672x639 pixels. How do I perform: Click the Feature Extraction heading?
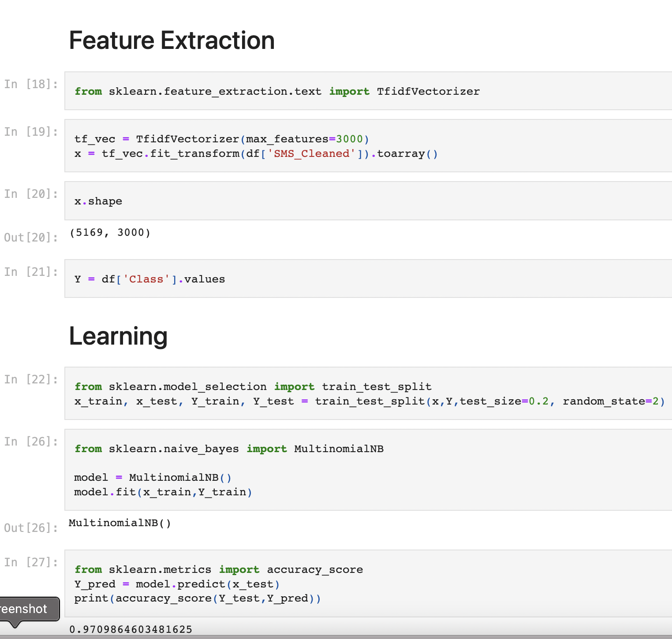171,40
